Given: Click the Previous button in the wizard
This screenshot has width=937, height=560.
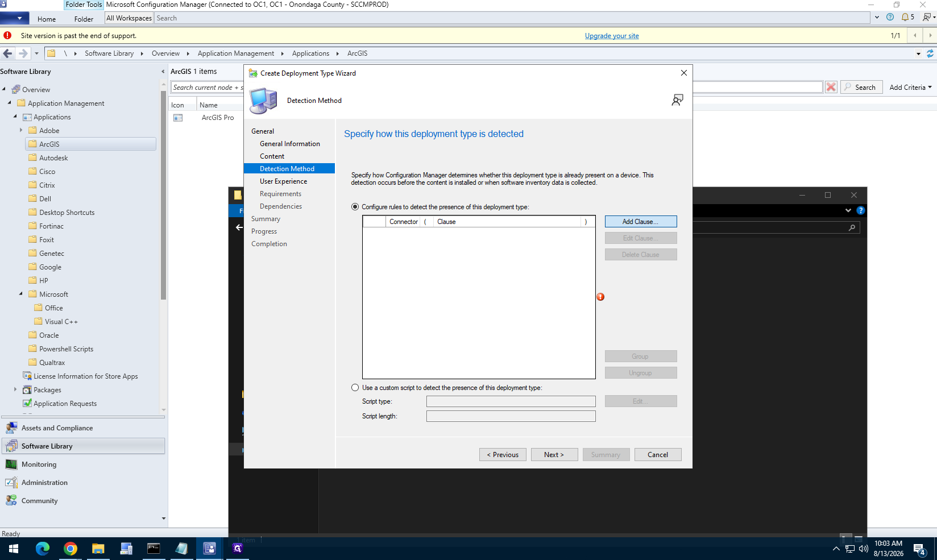Looking at the screenshot, I should 503,455.
